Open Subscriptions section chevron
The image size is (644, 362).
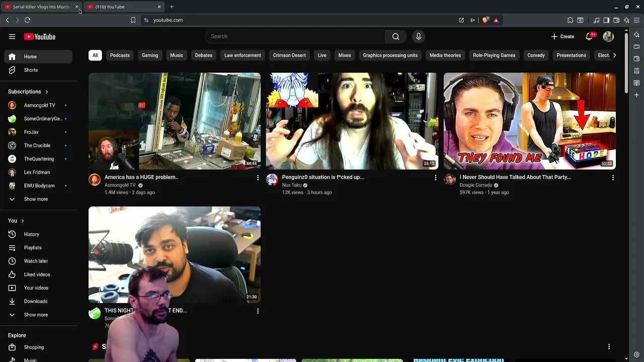point(47,92)
